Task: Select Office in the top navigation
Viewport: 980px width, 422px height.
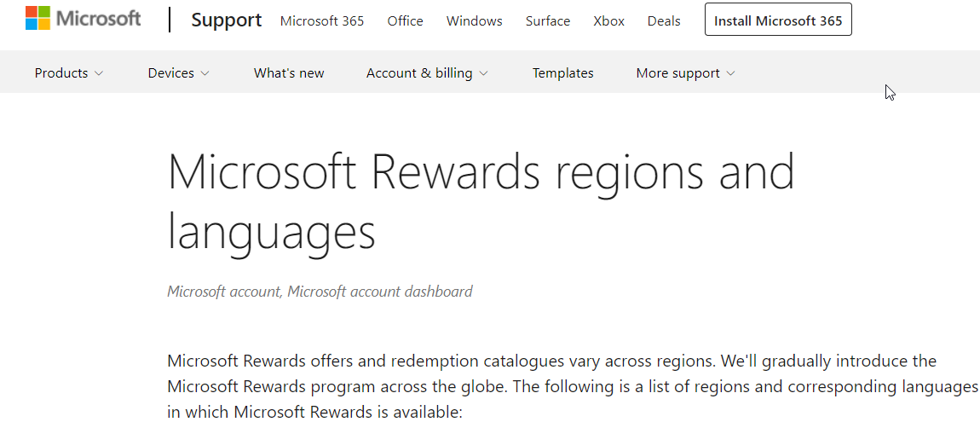Action: click(x=405, y=20)
